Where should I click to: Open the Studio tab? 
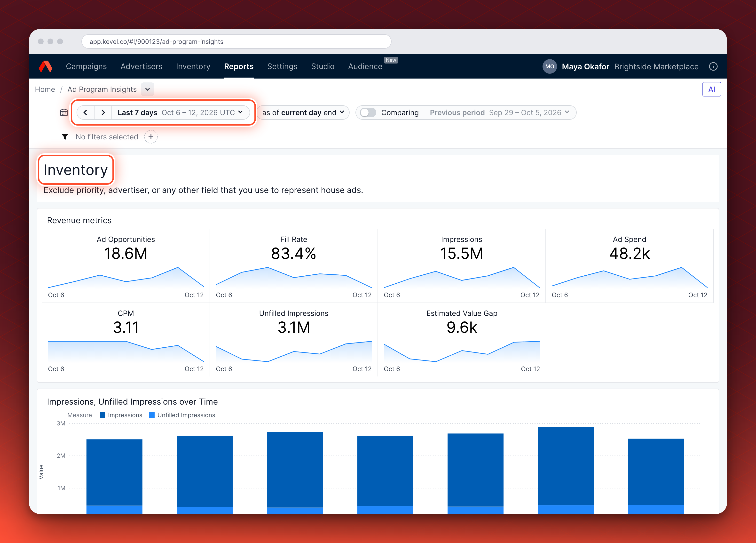tap(322, 66)
